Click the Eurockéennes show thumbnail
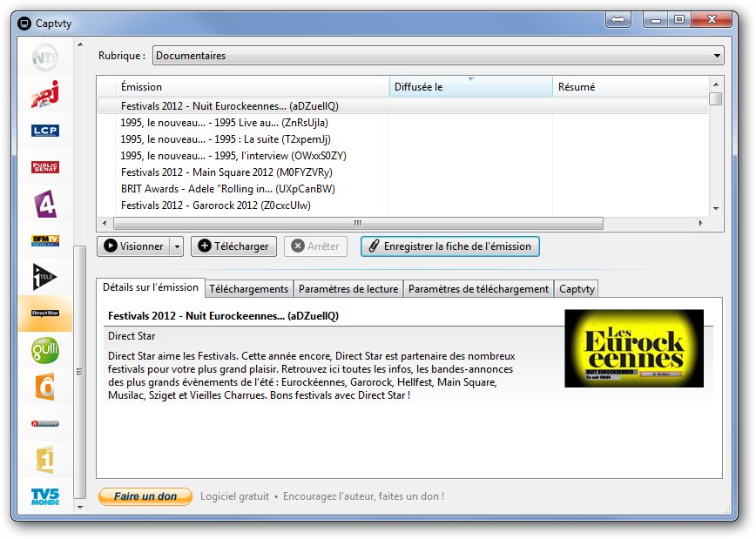 coord(633,348)
